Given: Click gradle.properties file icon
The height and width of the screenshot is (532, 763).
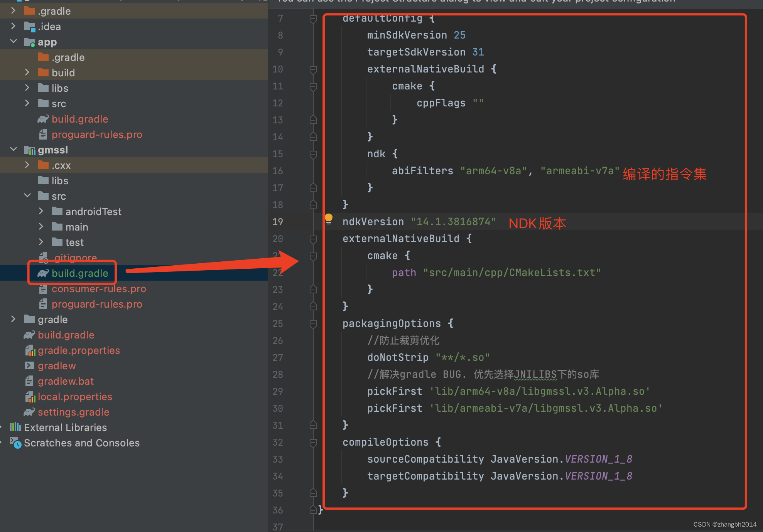Looking at the screenshot, I should pyautogui.click(x=30, y=350).
